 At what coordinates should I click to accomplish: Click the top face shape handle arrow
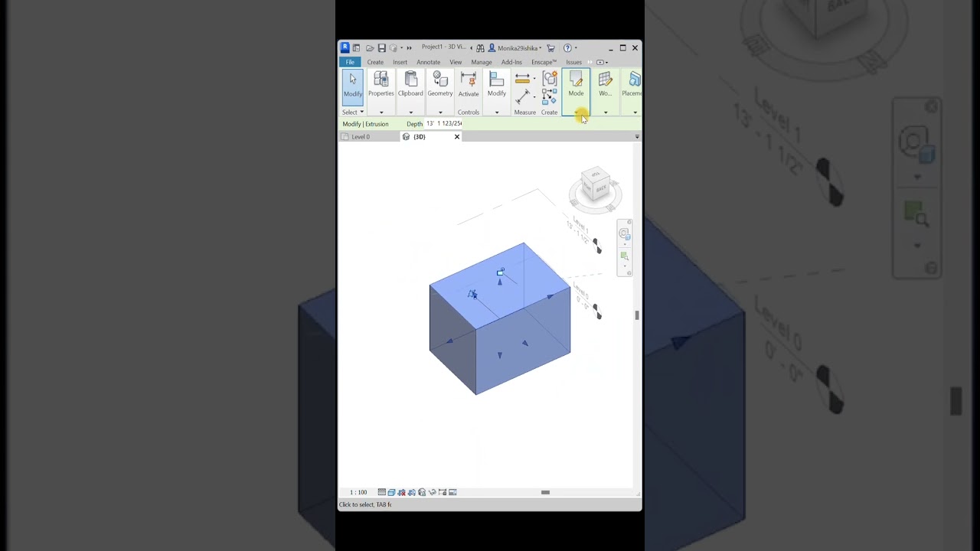[x=500, y=282]
